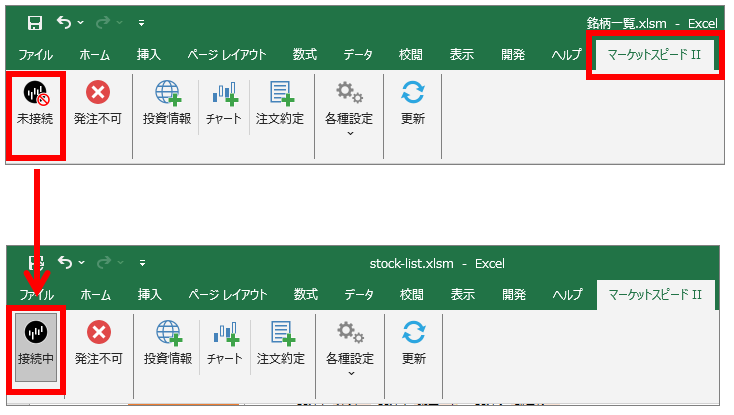Expand 各種設定 dropdown in upper ribbon

pos(349,109)
